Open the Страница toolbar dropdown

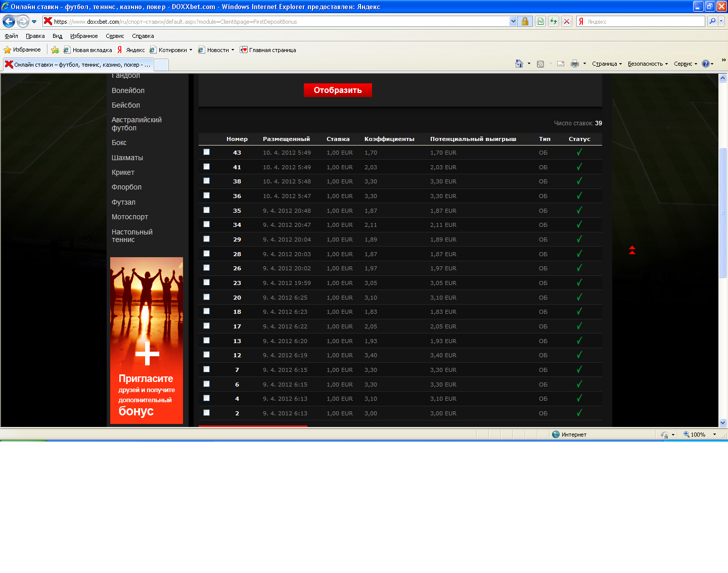pyautogui.click(x=607, y=64)
